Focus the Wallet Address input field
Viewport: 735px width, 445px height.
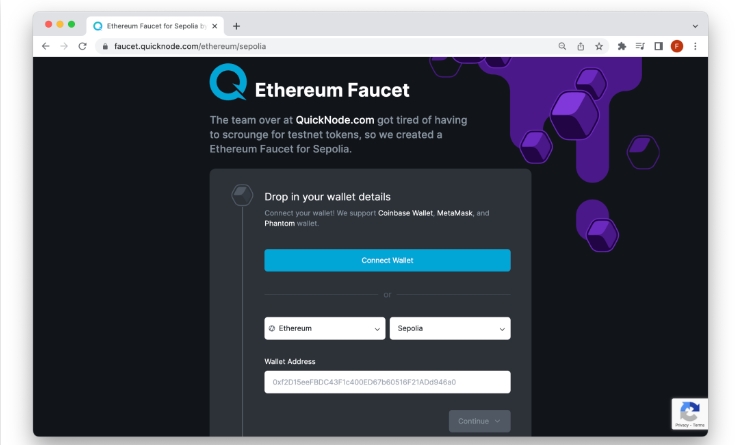[x=387, y=382]
